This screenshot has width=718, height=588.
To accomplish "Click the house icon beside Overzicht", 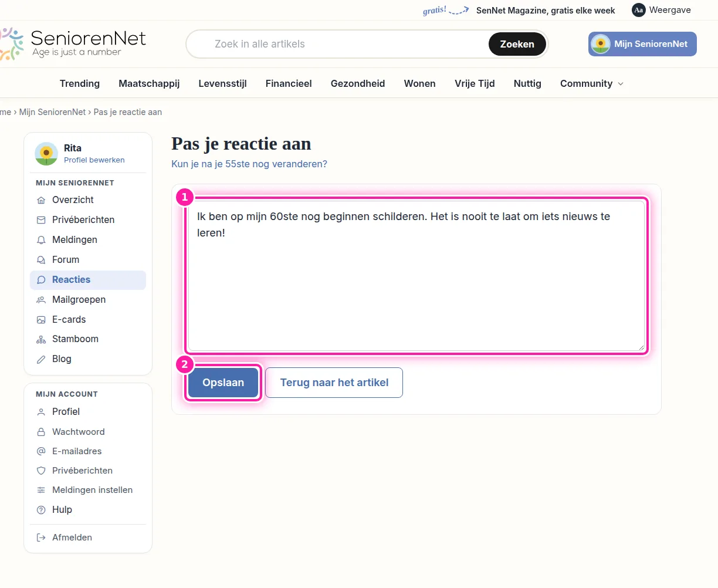I will [x=41, y=200].
